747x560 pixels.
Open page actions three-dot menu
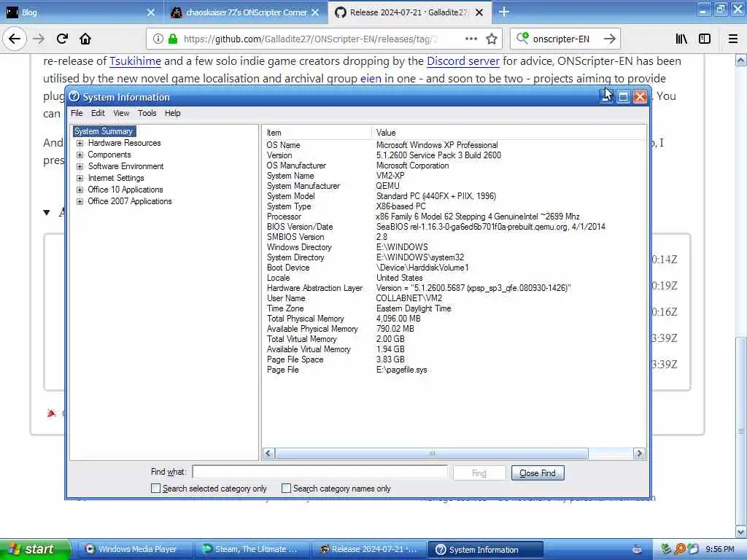tap(471, 39)
